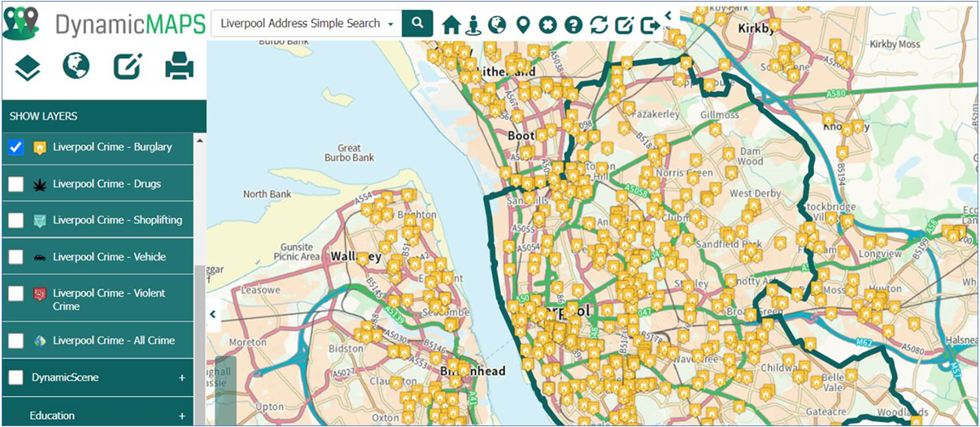
Task: Click the Kirkby place label on map
Action: click(756, 28)
